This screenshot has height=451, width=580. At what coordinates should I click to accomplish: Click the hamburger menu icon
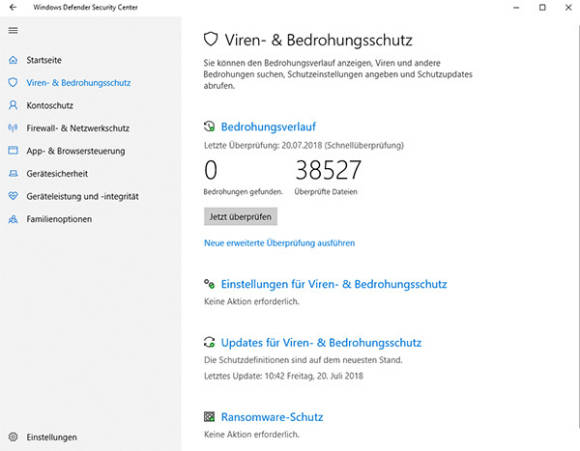pyautogui.click(x=13, y=30)
